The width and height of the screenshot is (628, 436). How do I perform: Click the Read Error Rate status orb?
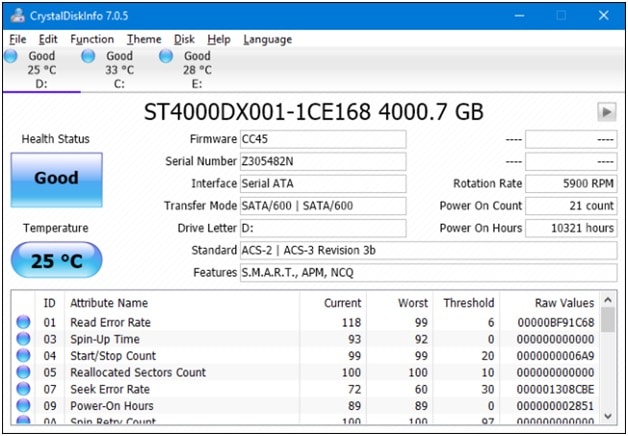click(23, 322)
